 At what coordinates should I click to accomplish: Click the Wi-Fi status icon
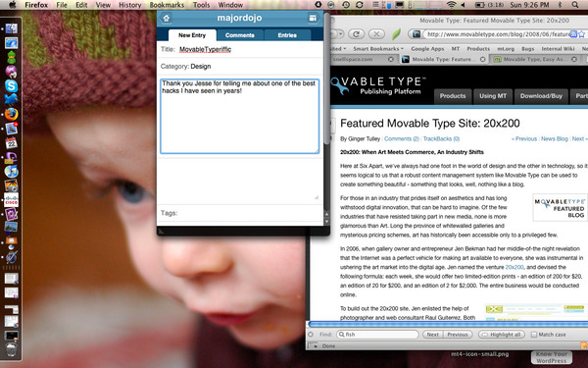(451, 5)
